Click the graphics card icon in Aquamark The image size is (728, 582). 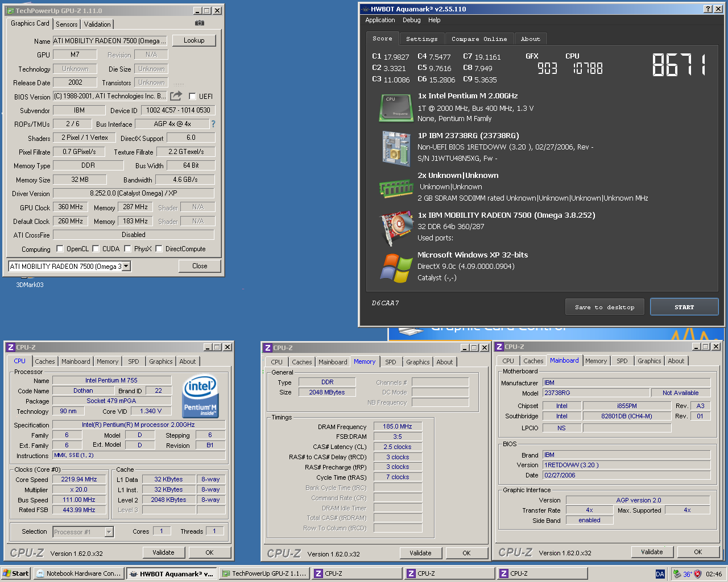396,227
